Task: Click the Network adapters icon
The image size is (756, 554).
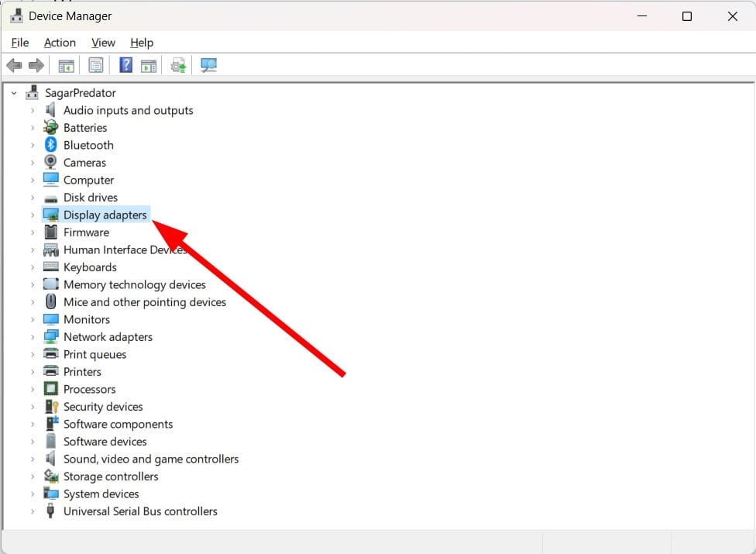Action: (x=50, y=336)
